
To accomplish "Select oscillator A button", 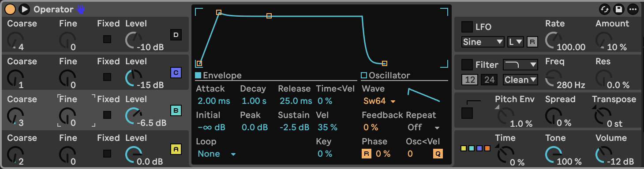I will (176, 149).
